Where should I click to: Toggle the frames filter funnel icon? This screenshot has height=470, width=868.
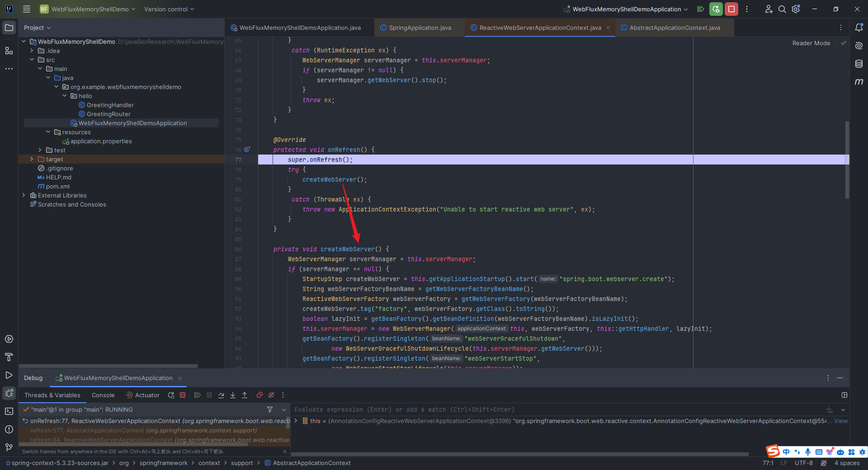pyautogui.click(x=270, y=409)
